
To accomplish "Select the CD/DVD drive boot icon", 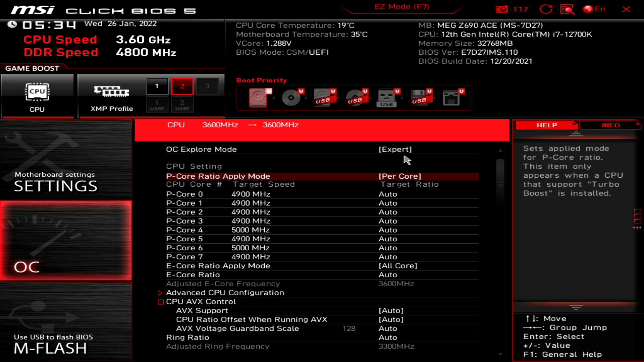I will (x=290, y=98).
